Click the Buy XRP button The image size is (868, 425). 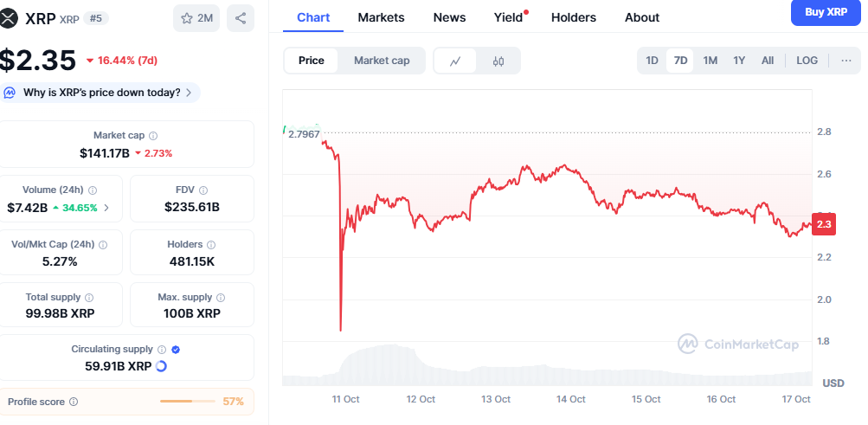tap(826, 12)
